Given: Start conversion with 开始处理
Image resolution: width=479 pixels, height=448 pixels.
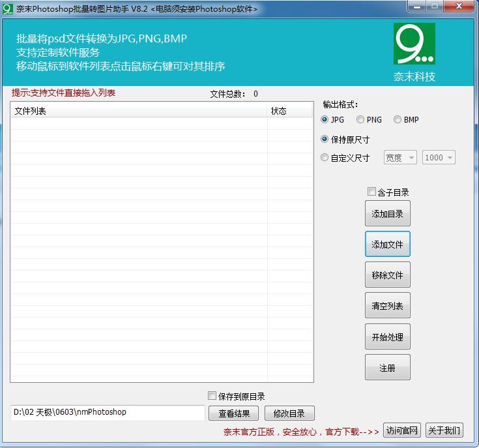Looking at the screenshot, I should pos(387,337).
